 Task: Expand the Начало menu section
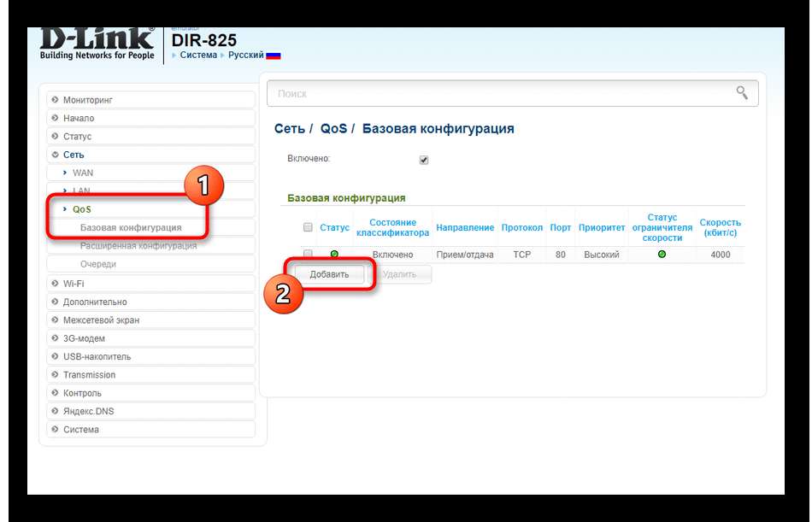click(150, 118)
